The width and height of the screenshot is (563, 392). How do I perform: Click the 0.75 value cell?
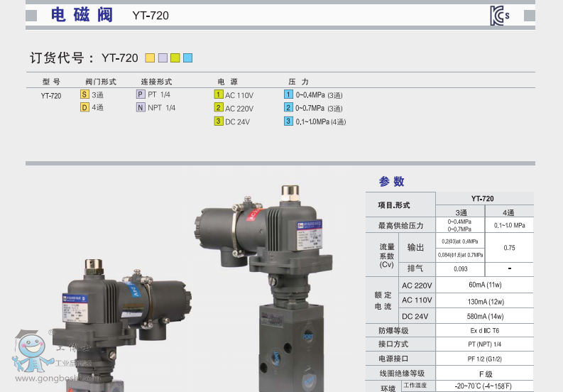(x=509, y=248)
